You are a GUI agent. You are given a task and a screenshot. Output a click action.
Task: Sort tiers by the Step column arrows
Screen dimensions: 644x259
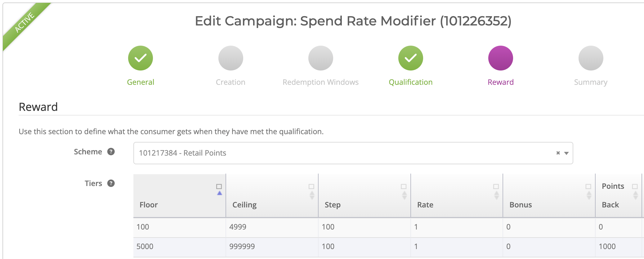pyautogui.click(x=404, y=195)
